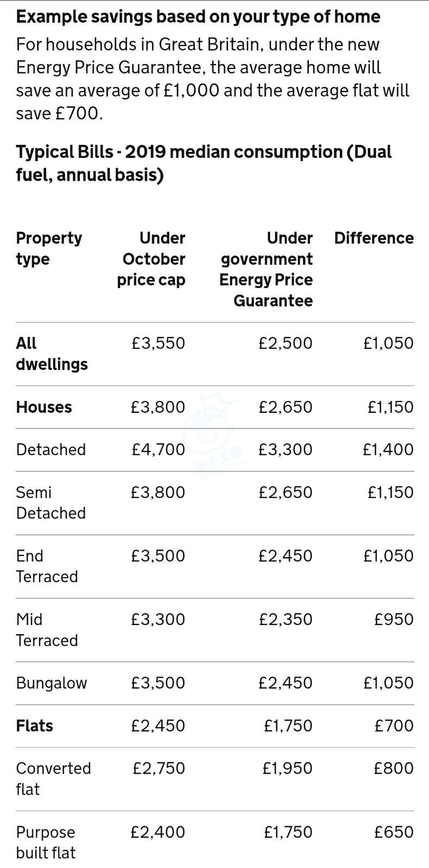Select the 'Semi Detached' row label
Screen dimensions: 429x868
click(x=51, y=503)
